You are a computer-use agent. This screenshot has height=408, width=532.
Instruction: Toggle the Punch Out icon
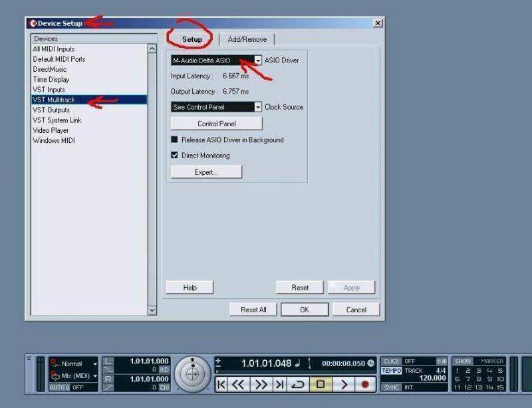pos(108,387)
